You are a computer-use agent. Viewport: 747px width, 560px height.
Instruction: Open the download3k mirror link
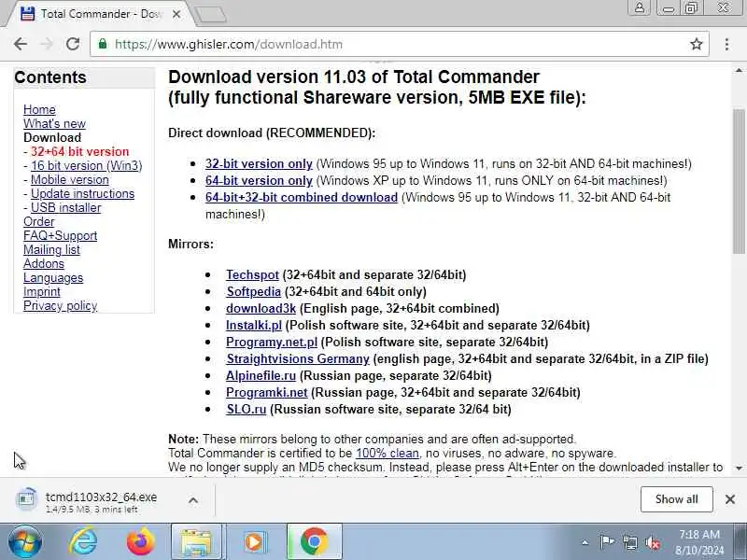coord(261,308)
